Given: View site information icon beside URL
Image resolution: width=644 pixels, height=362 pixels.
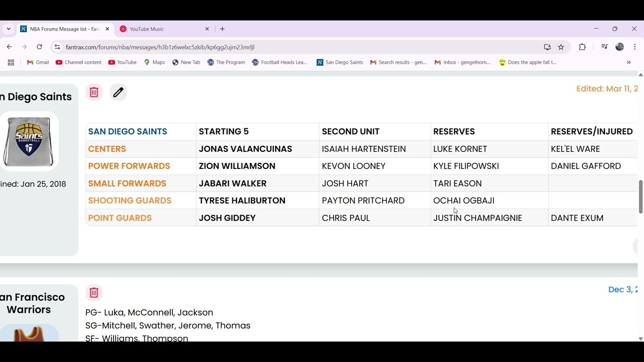Looking at the screenshot, I should point(57,47).
